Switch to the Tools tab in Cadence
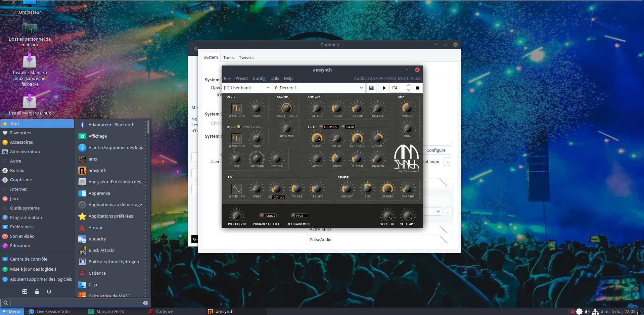 point(228,58)
